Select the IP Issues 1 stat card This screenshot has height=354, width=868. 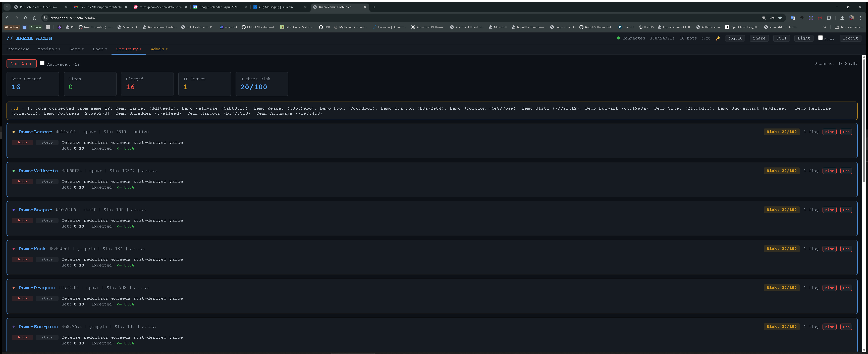tap(204, 84)
